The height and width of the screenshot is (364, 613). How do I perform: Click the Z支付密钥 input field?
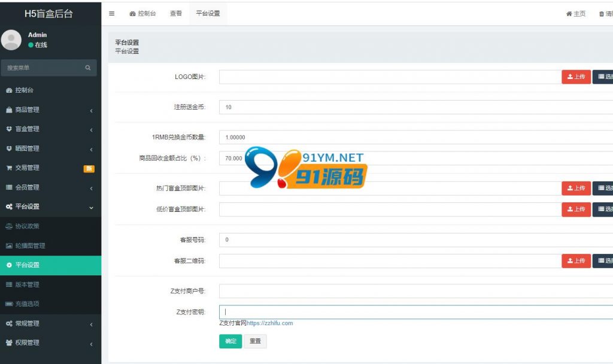tap(416, 312)
